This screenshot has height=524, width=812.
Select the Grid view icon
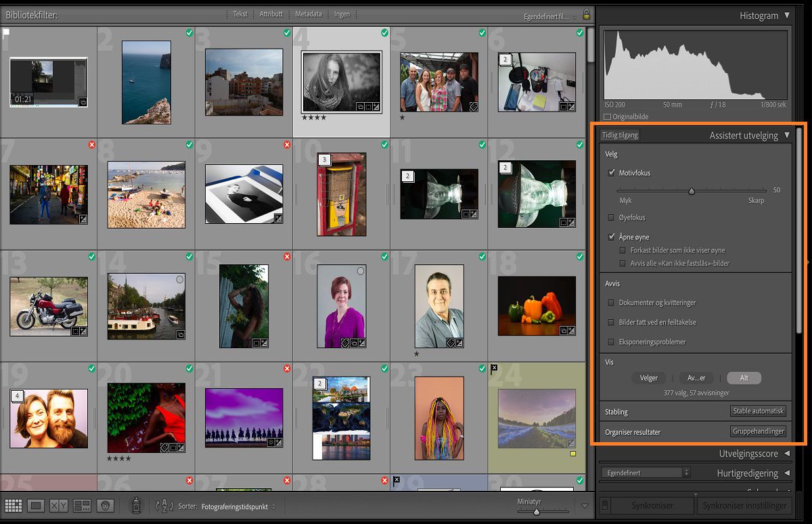(14, 505)
